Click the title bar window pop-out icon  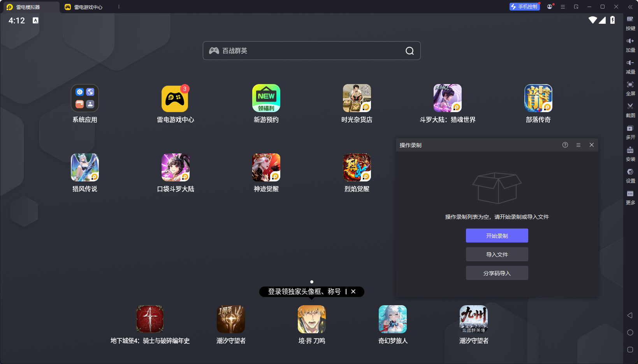(x=576, y=7)
